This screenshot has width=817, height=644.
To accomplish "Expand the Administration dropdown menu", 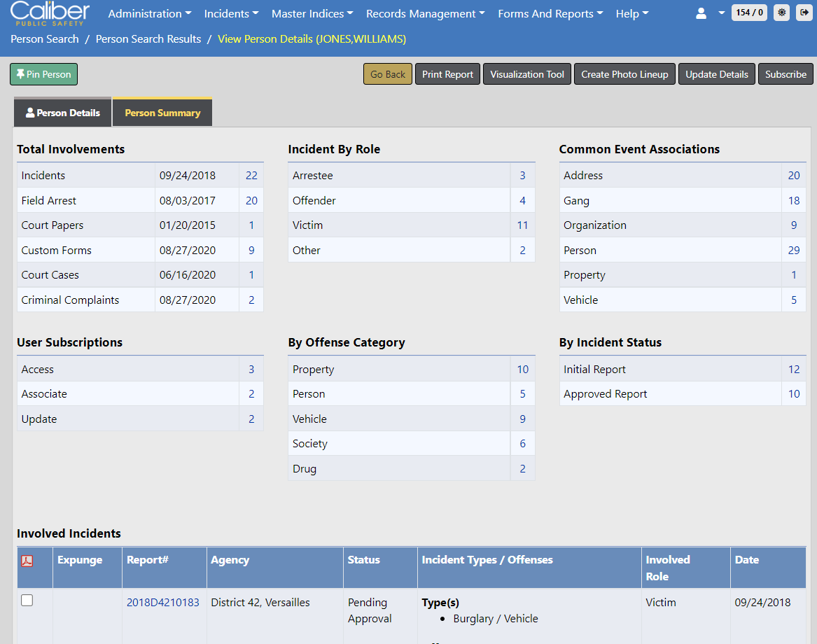I will (149, 14).
